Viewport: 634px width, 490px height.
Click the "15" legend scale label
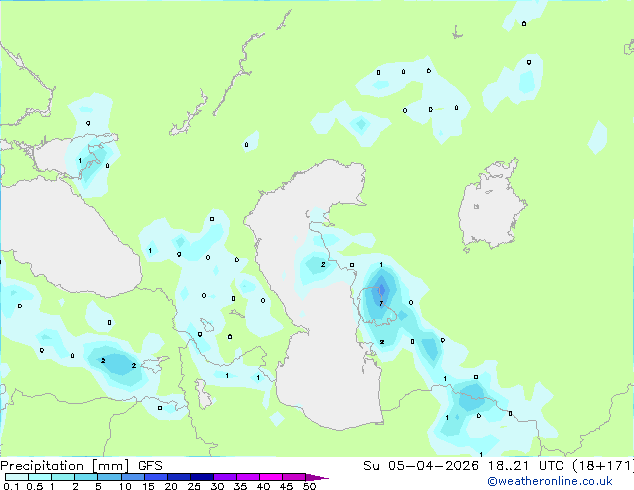coord(148,486)
